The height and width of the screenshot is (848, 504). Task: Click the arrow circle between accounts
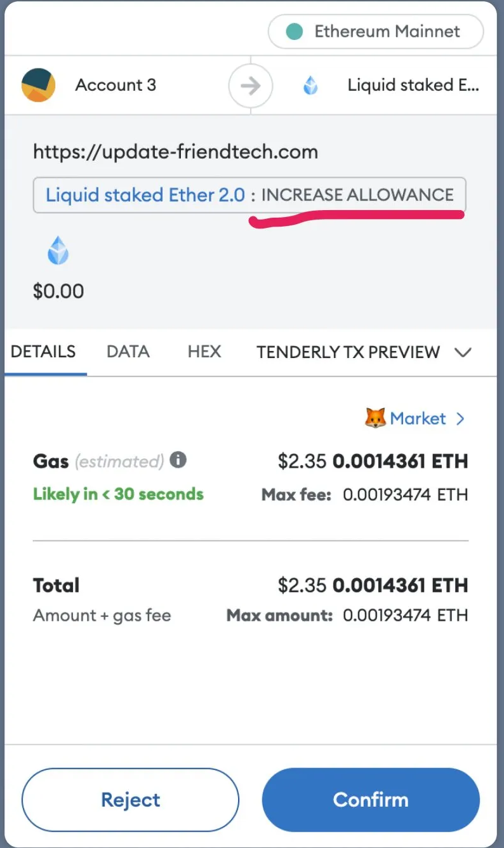pos(251,86)
